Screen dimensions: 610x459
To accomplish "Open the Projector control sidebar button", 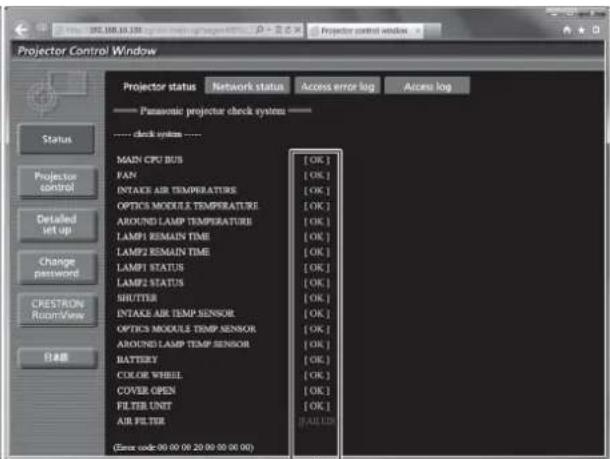I will pyautogui.click(x=57, y=182).
